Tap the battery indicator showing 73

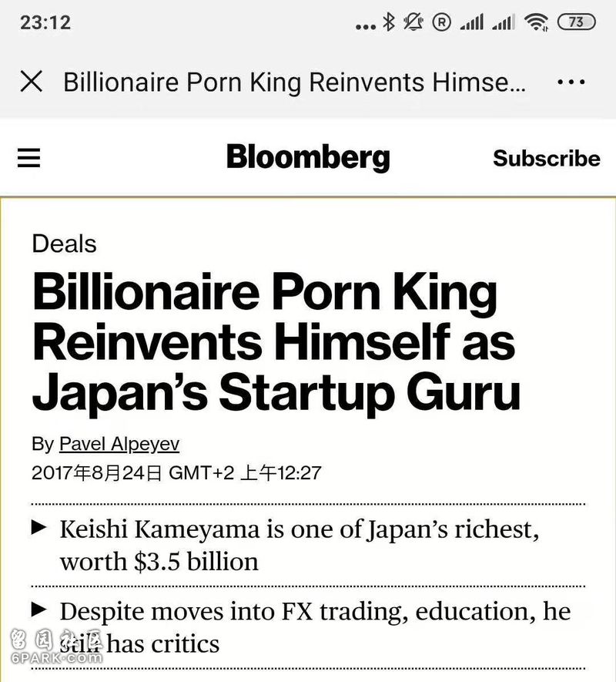click(577, 22)
